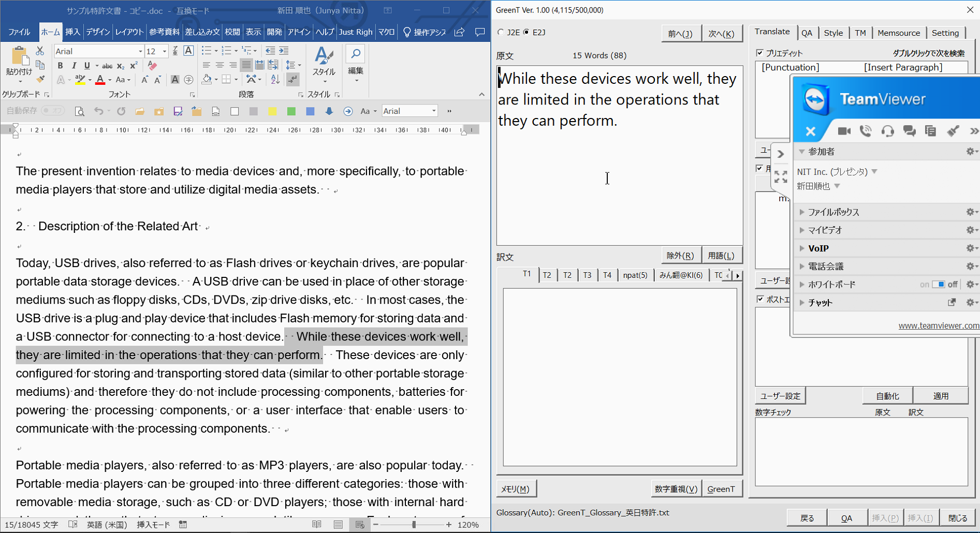Click the TeamViewer headset audio icon
Image resolution: width=980 pixels, height=533 pixels.
[x=887, y=131]
